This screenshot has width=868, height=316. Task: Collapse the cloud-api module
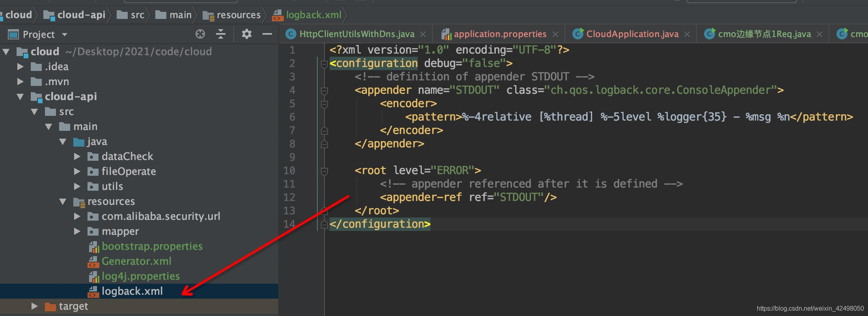(x=20, y=97)
